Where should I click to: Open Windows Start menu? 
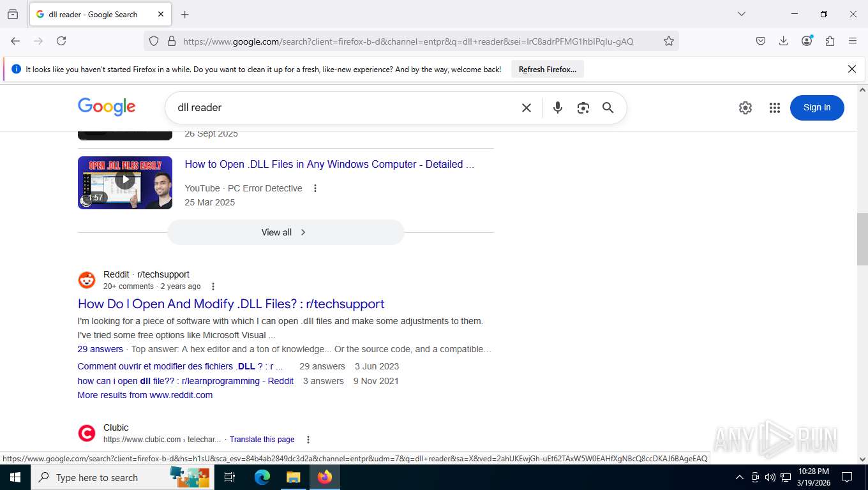[x=15, y=477]
